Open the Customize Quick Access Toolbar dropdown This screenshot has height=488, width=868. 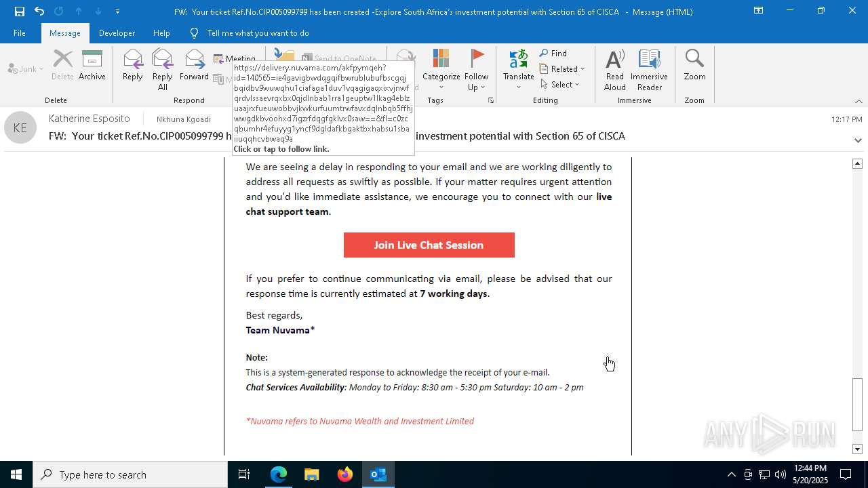pos(118,12)
